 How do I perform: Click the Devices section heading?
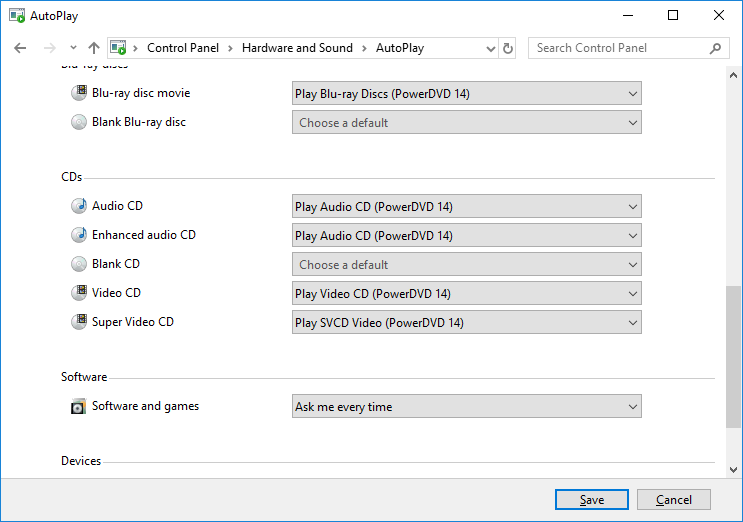[81, 461]
